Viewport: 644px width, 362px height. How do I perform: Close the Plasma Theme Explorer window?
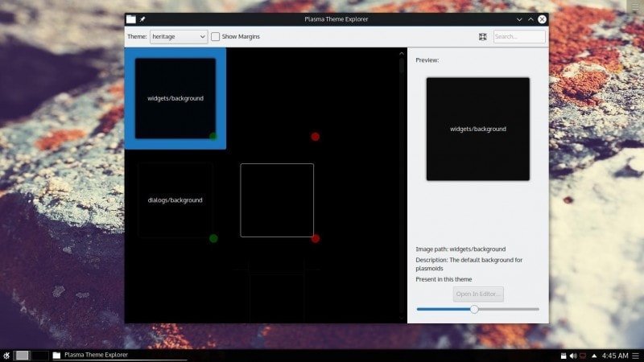tap(542, 19)
